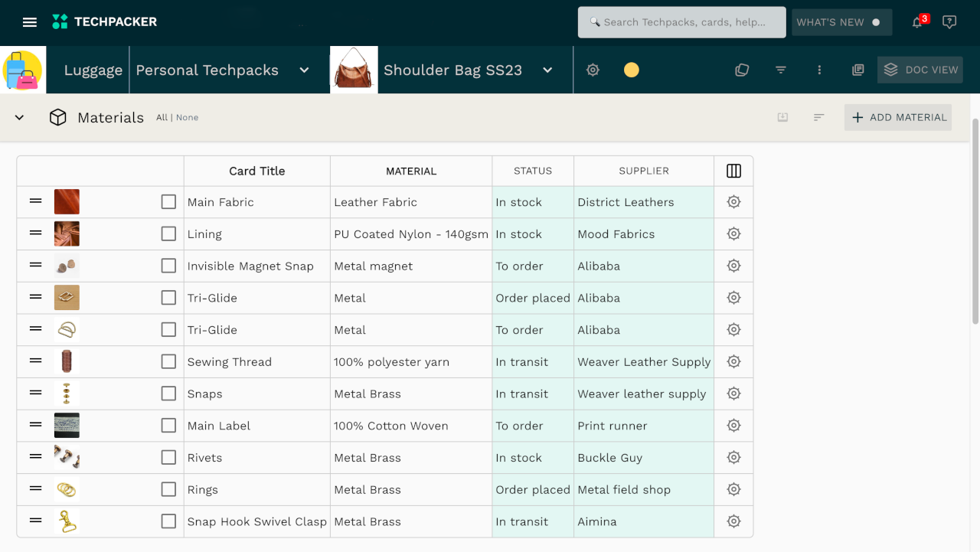The width and height of the screenshot is (980, 552).
Task: Click the MATERIAL column header
Action: click(411, 171)
